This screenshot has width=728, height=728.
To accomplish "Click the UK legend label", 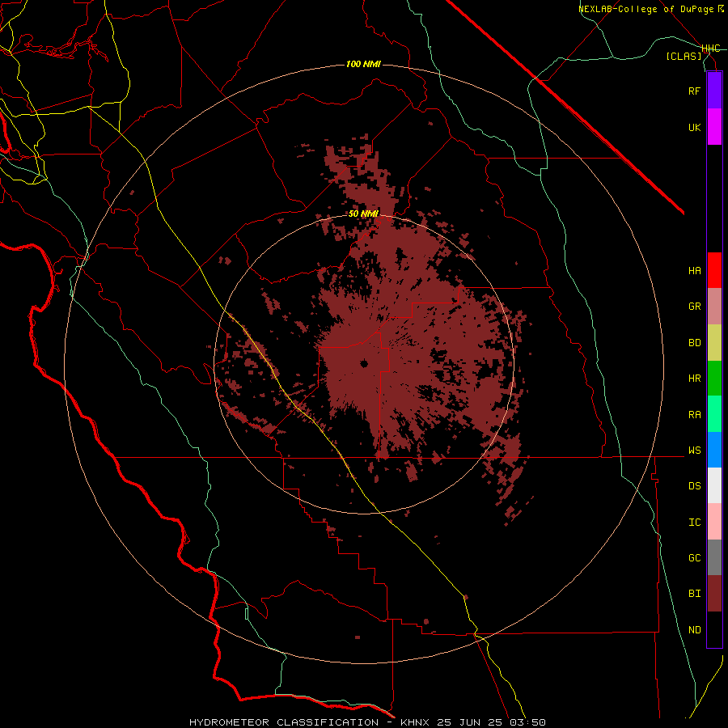I will (694, 127).
